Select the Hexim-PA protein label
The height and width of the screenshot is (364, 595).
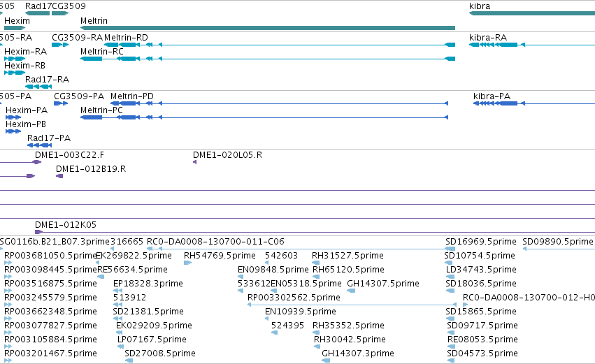(27, 110)
